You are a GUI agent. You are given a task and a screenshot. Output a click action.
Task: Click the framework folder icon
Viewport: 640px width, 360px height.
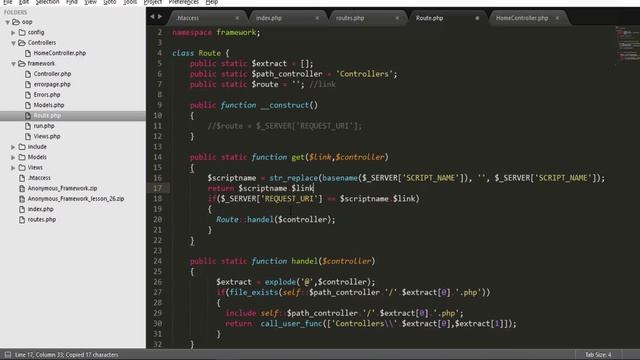[x=22, y=64]
